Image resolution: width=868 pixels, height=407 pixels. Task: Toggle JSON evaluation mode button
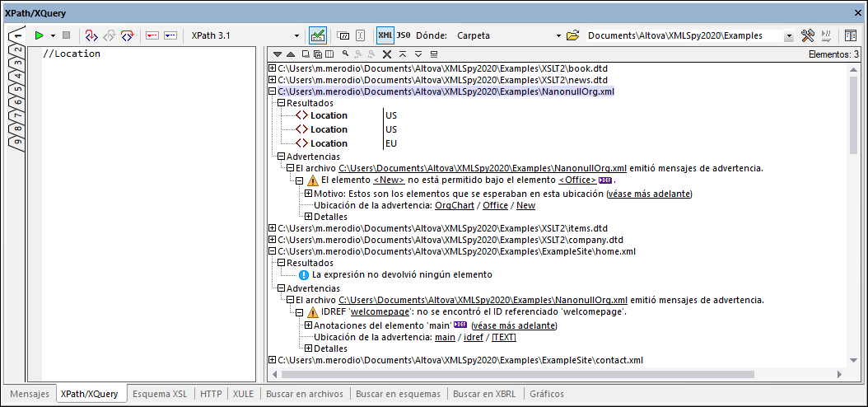tap(404, 36)
